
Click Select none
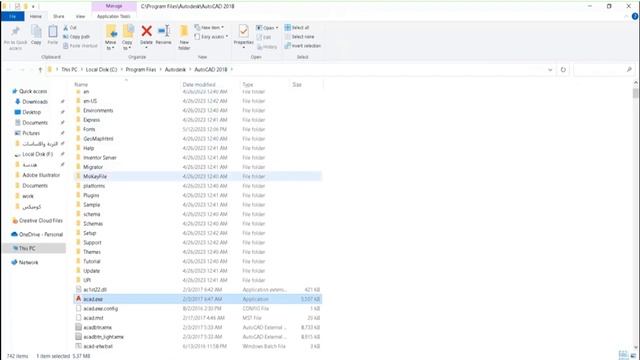point(299,37)
